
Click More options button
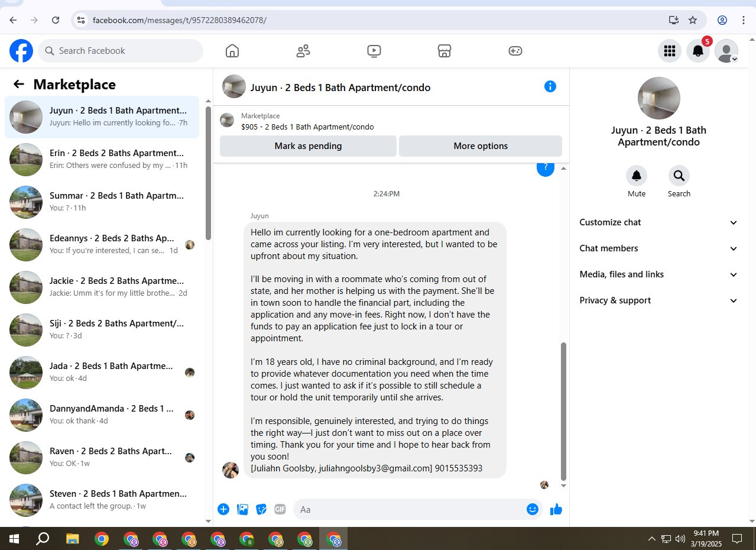point(481,146)
